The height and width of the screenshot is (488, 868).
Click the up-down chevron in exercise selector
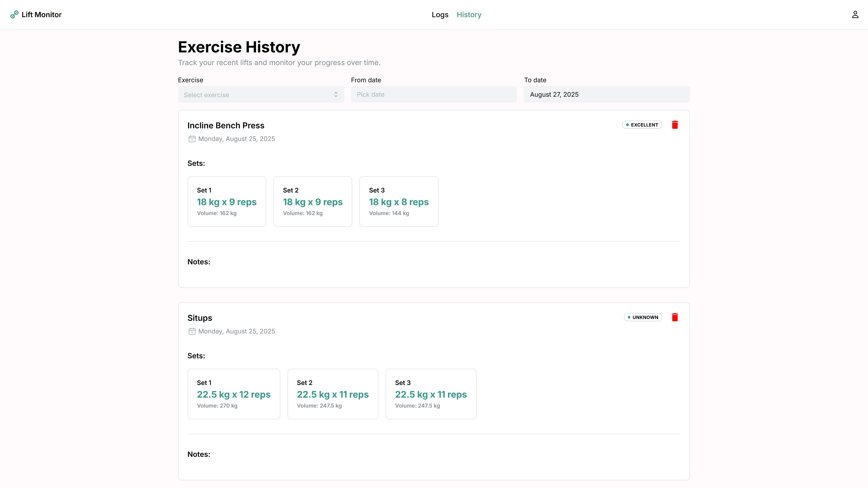tap(336, 95)
